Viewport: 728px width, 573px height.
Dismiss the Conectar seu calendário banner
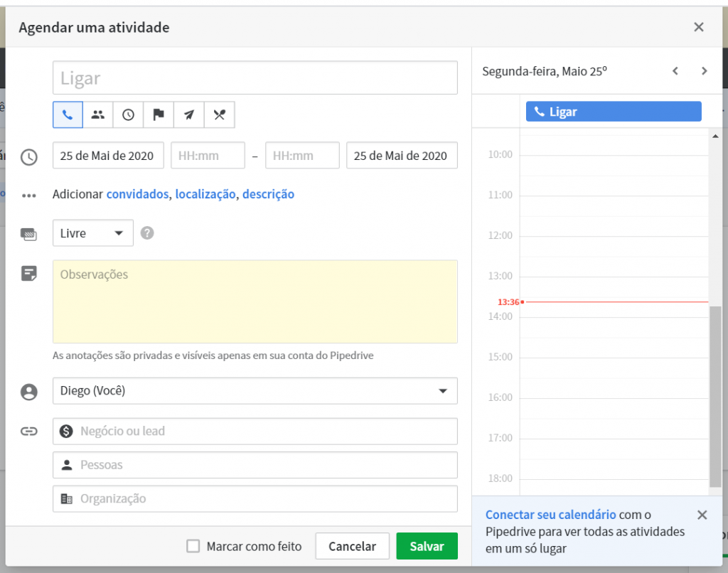702,515
